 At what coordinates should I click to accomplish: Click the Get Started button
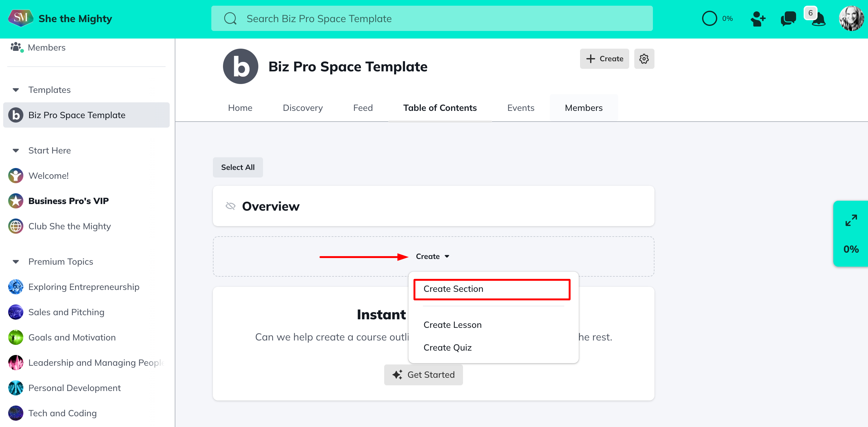pos(423,375)
